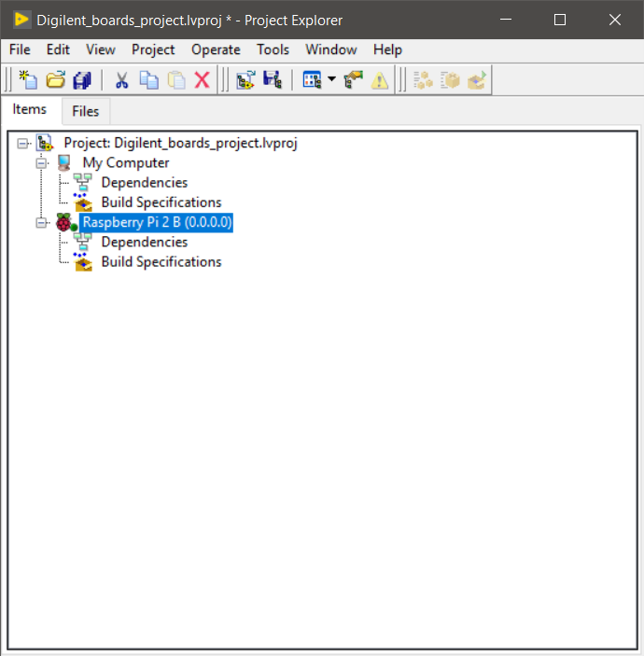Collapse the My Computer node
The width and height of the screenshot is (644, 656).
[x=41, y=163]
